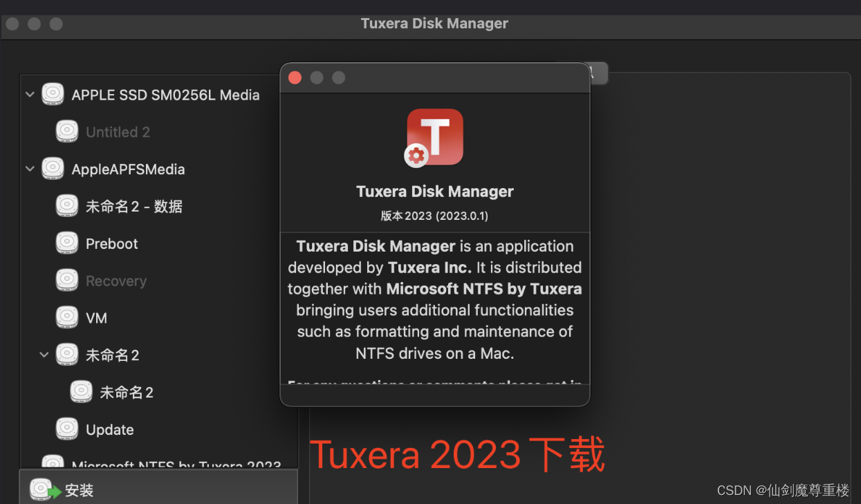
Task: Click the Update volume icon
Action: 67,429
